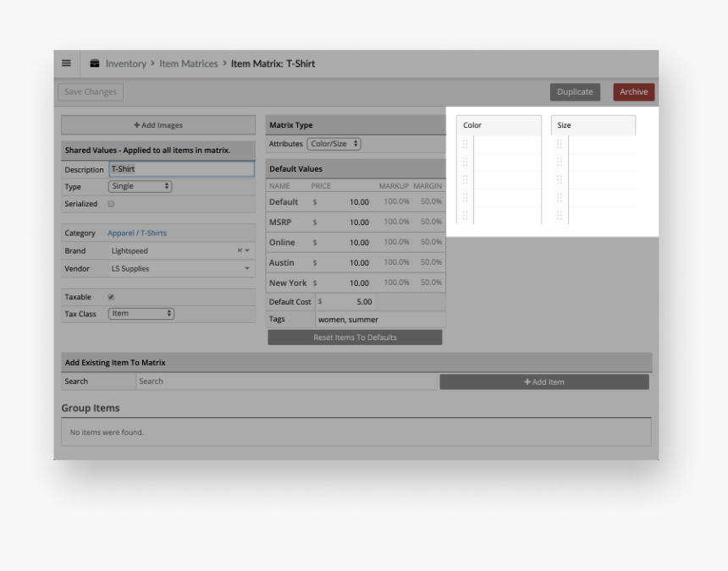This screenshot has height=571, width=728.
Task: Grab first Color row drag handle
Action: point(466,145)
